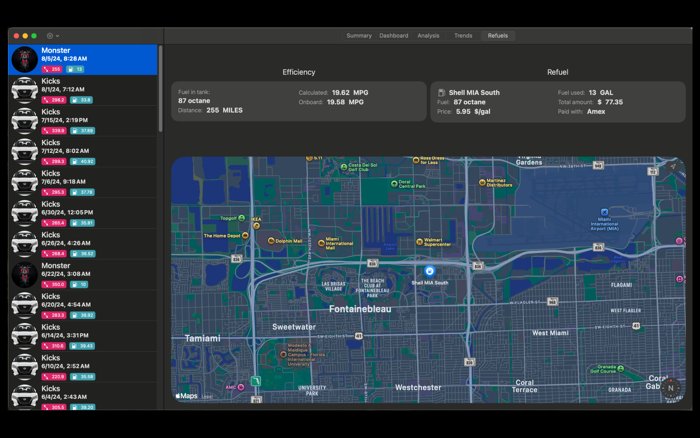Screen dimensions: 700x438
Task: Click the gas pump icon beside Shell MIA South
Action: 442,93
